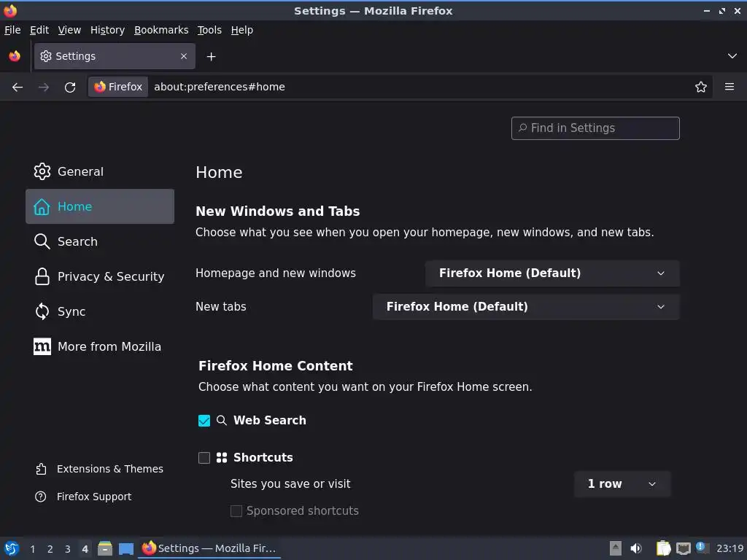The width and height of the screenshot is (747, 560).
Task: Open the Lubuntu start menu
Action: coord(12,548)
